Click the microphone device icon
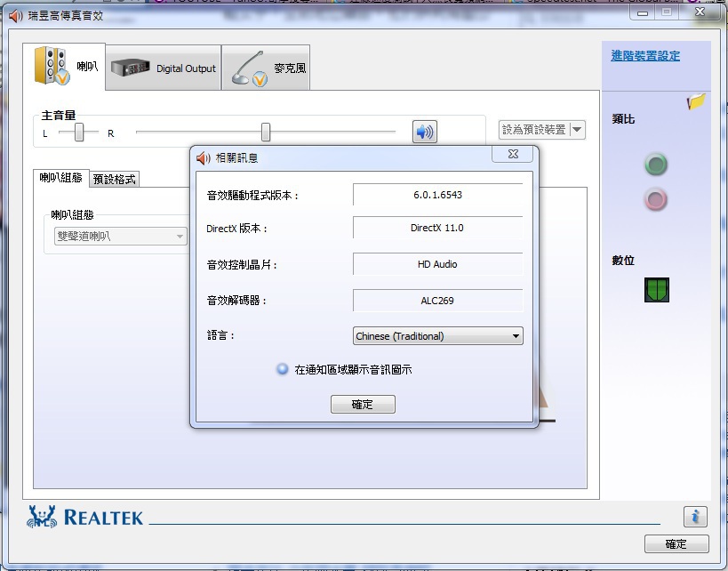728x571 pixels. point(249,68)
